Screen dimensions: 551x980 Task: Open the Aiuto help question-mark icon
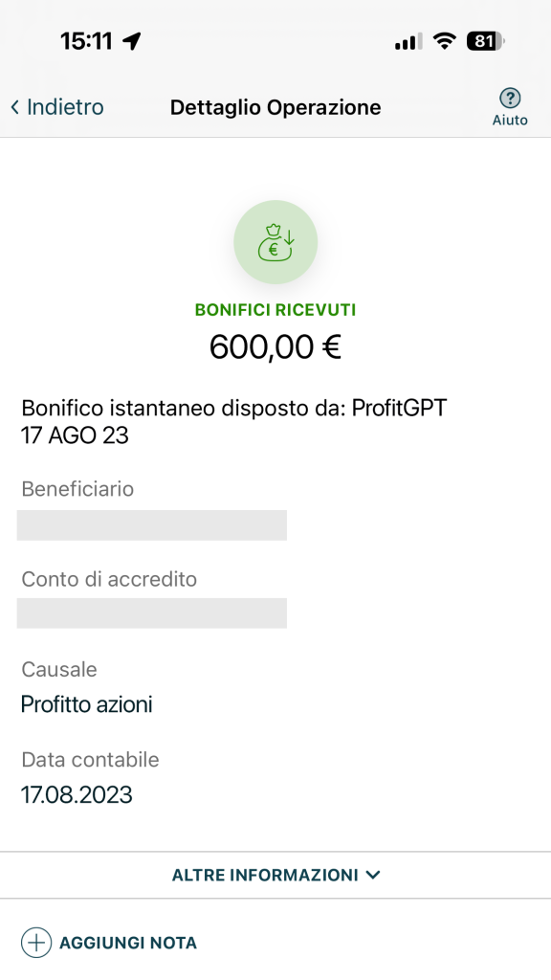(510, 99)
